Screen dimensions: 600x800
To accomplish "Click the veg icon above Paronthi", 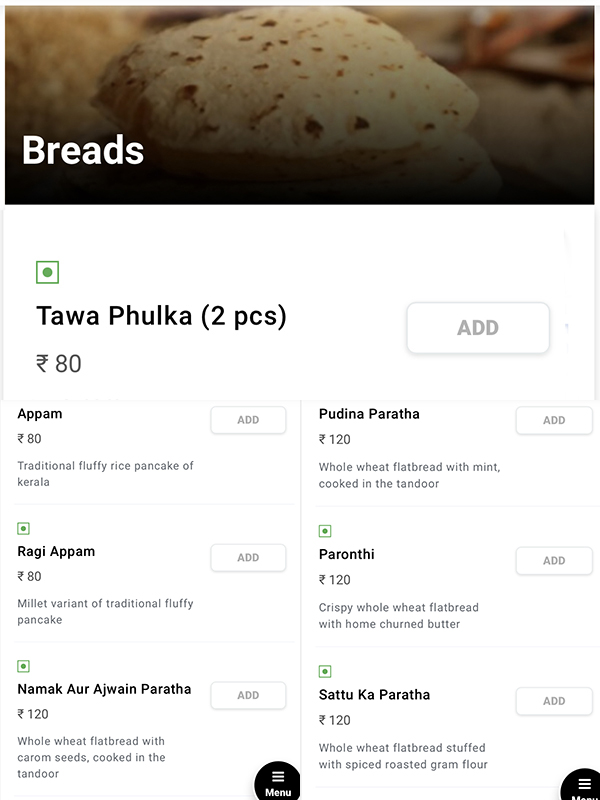I will tap(325, 531).
